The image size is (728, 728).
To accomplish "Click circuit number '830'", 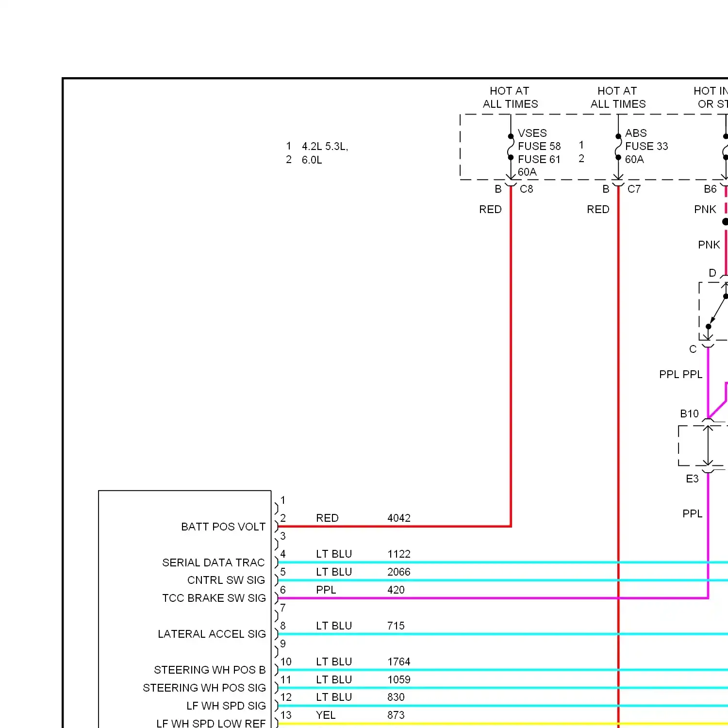I will [x=396, y=697].
